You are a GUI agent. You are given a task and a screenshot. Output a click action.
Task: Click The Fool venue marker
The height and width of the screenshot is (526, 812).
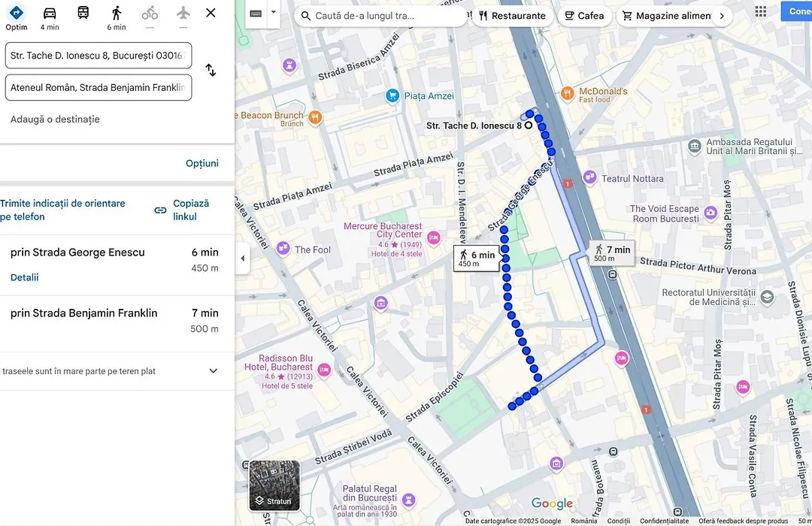click(283, 249)
